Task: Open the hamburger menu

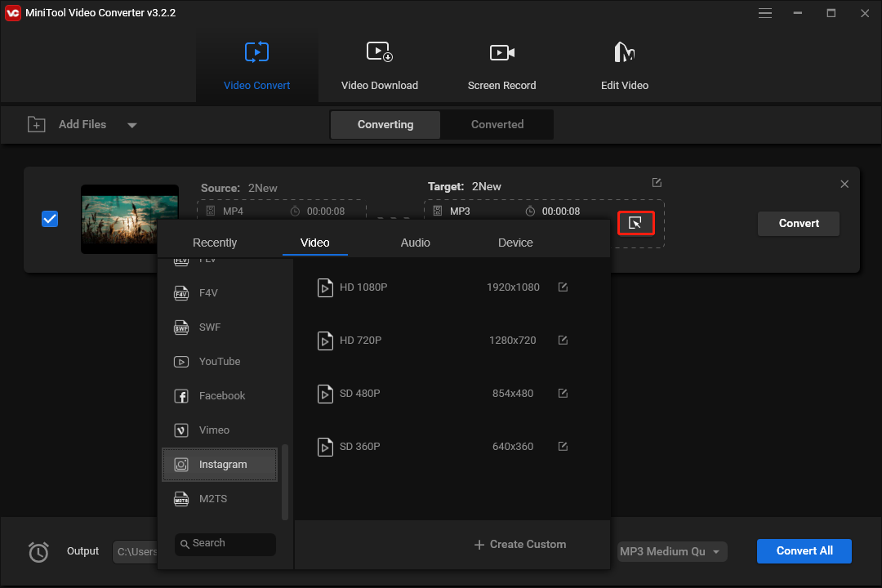Action: pyautogui.click(x=765, y=13)
